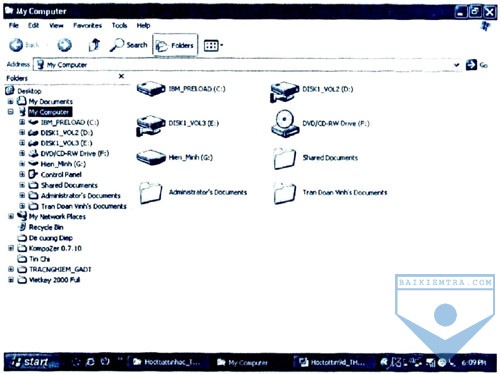Viewport: 500px width, 374px height.
Task: Select Tran Doan Vinh's Documents in tree
Action: coord(84,206)
